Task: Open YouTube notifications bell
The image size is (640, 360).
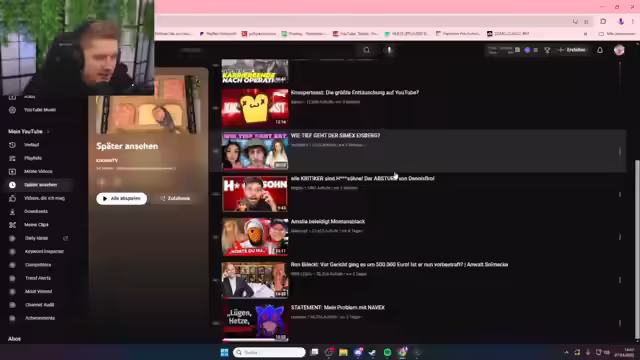Action: (x=600, y=50)
